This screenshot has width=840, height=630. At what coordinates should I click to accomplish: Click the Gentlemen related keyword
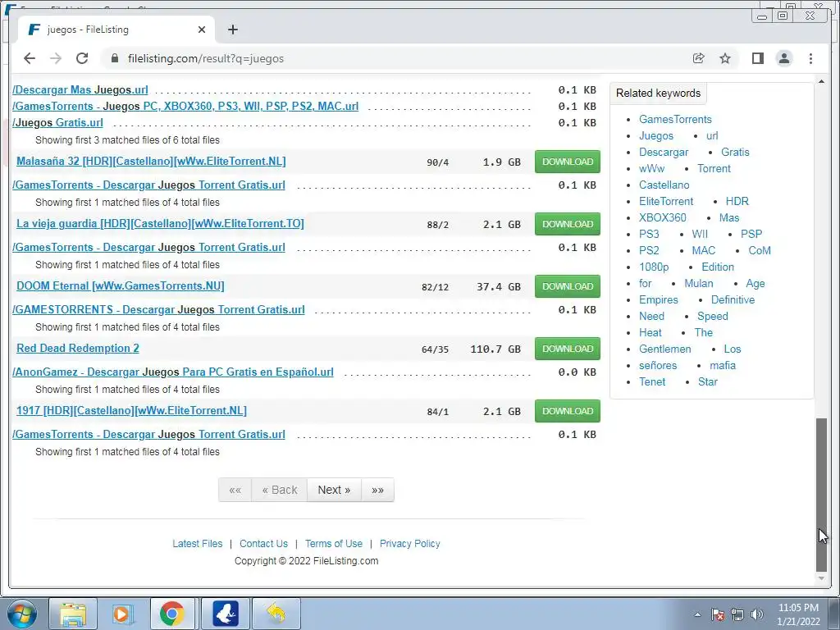664,349
